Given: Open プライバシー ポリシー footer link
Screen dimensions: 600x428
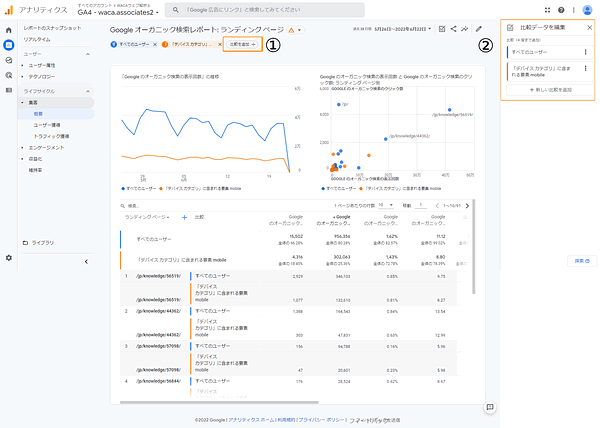Looking at the screenshot, I should (x=321, y=420).
